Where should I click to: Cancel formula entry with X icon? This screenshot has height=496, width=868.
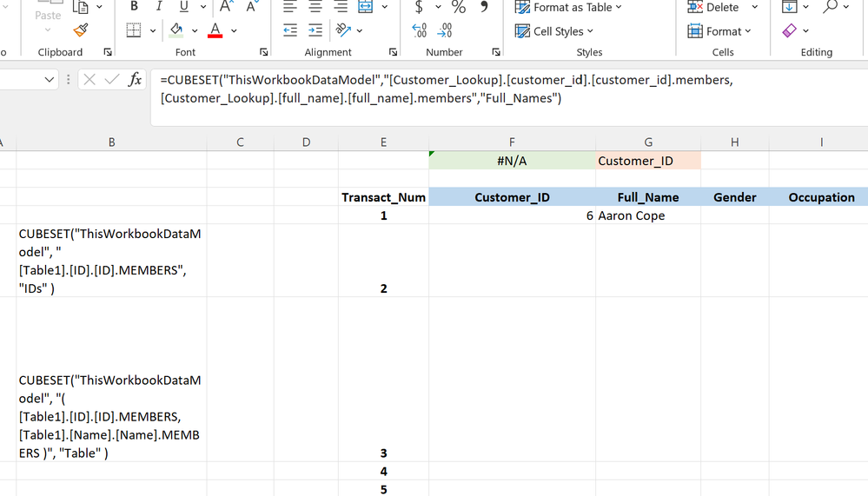tap(89, 80)
